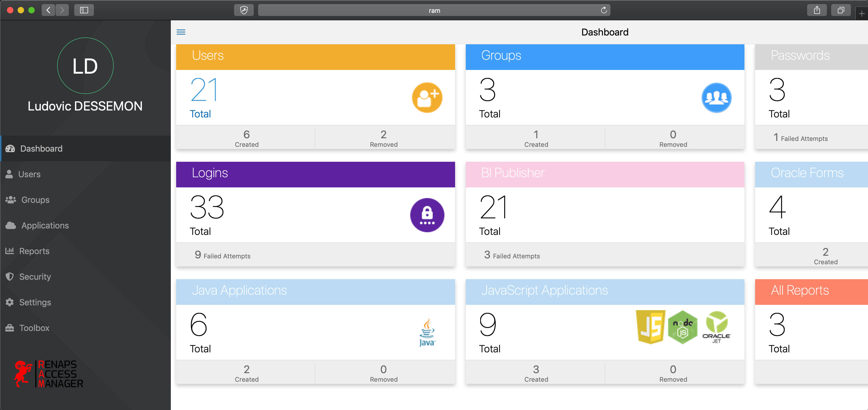Click the Safari address bar
This screenshot has height=410, width=868.
434,10
